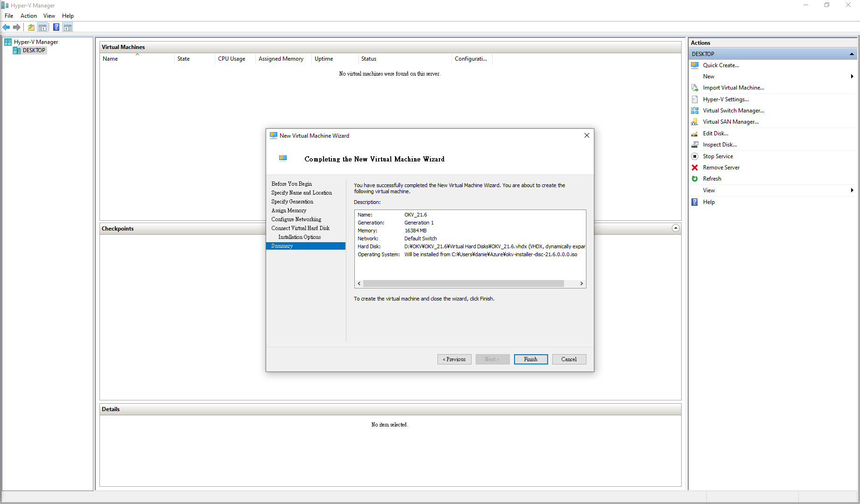Refresh the server list
Viewport: 860px width, 504px height.
(x=712, y=178)
